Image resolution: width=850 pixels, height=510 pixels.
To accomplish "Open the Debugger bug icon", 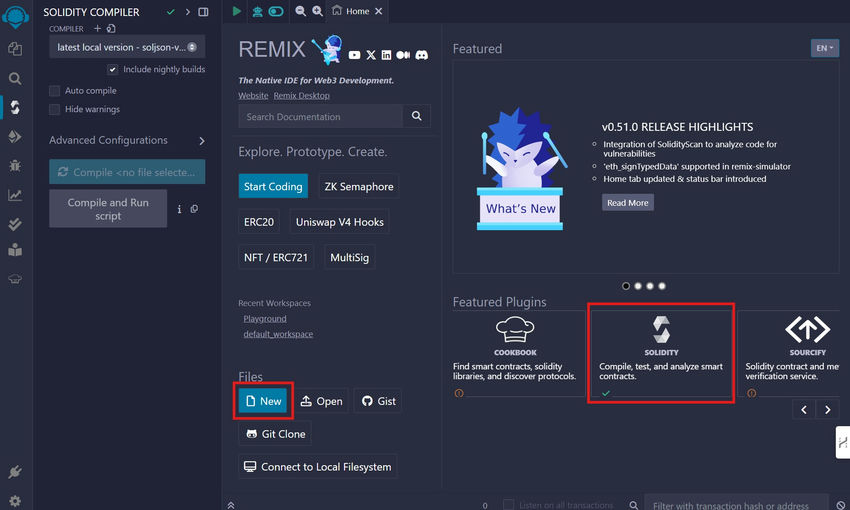I will (15, 165).
